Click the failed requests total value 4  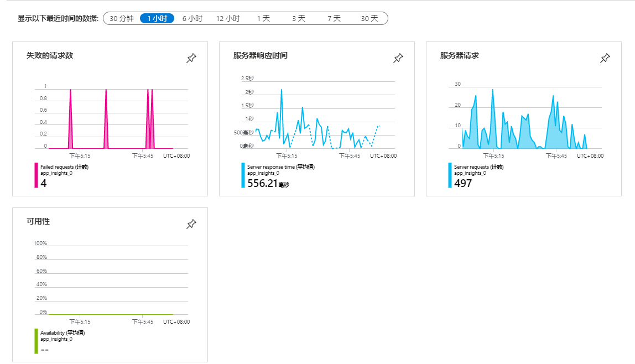tap(43, 184)
